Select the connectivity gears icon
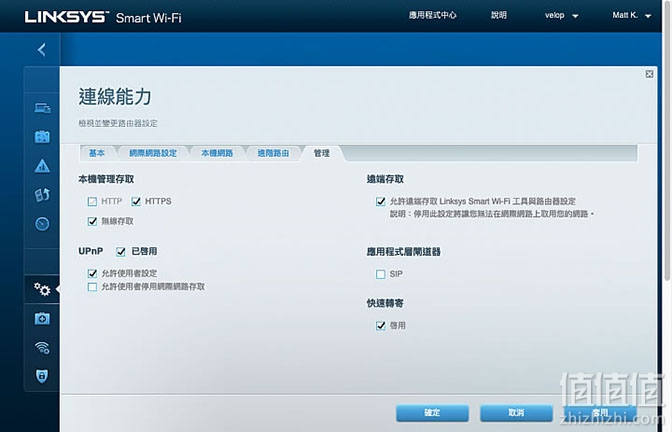The height and width of the screenshot is (432, 672). click(x=42, y=289)
